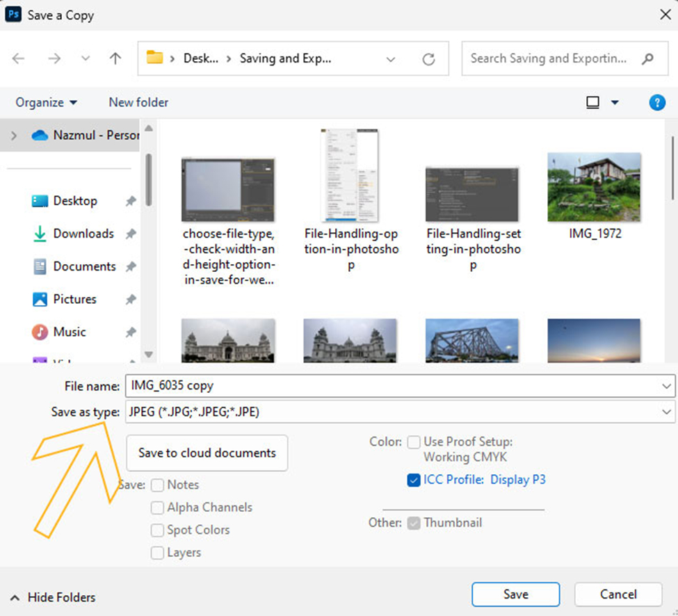Open the Help question mark icon
The width and height of the screenshot is (678, 616).
656,103
